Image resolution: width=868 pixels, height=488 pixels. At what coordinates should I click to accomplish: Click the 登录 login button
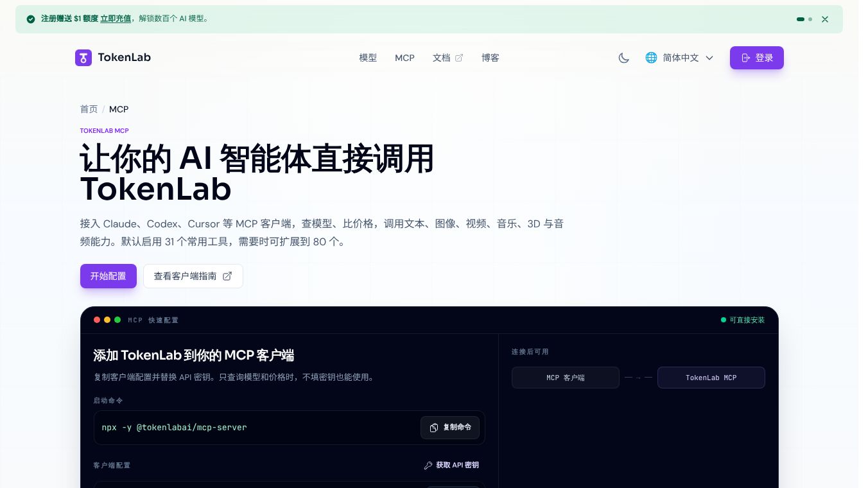click(757, 58)
